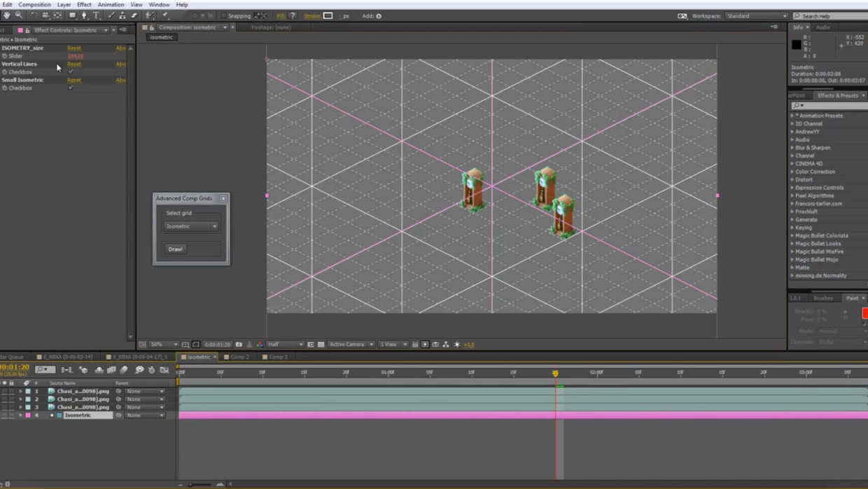Expand layer 4 Isometric properties in timeline

point(20,415)
